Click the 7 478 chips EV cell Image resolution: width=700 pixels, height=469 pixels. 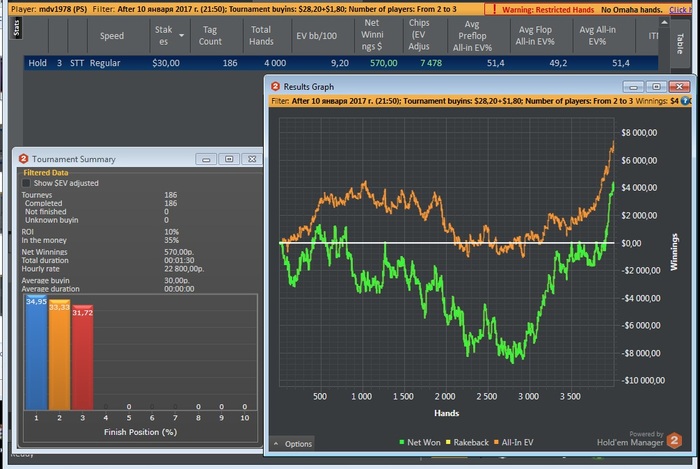[x=431, y=63]
